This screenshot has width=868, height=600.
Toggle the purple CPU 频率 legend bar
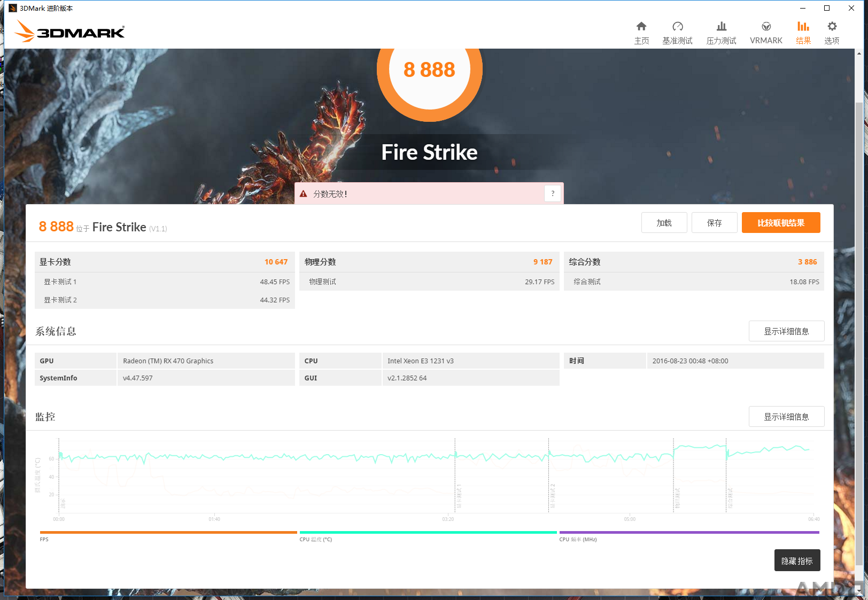pos(689,532)
